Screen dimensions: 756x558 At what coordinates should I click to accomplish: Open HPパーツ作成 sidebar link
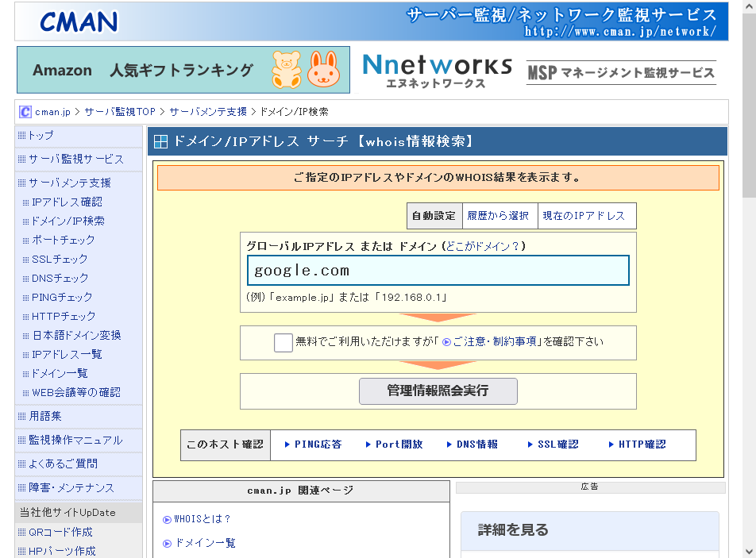click(62, 551)
